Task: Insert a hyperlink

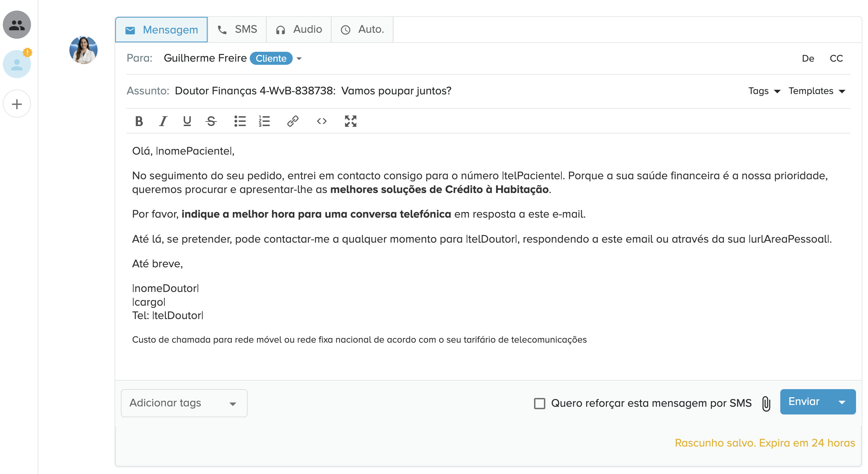Action: click(x=293, y=121)
